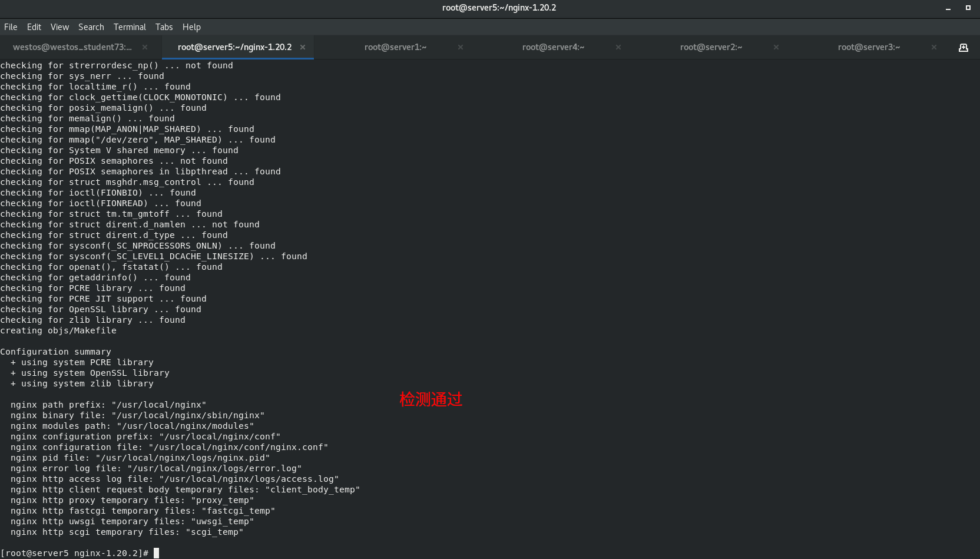This screenshot has height=559, width=980.
Task: Close the root@server2 tab
Action: [776, 47]
